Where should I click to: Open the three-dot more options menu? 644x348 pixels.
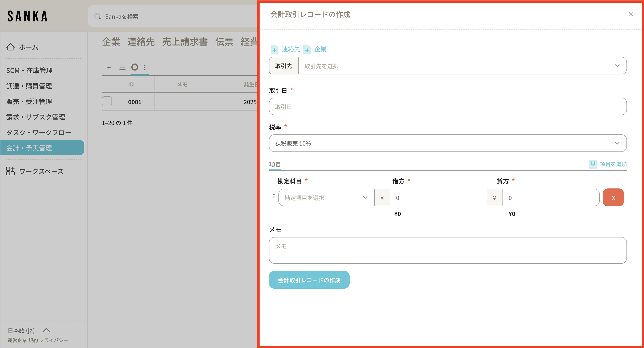145,67
